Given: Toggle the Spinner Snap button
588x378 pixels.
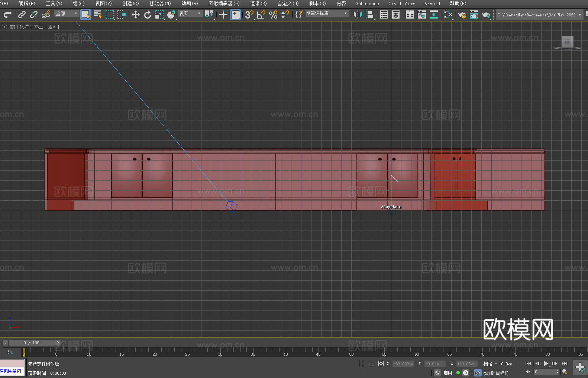Looking at the screenshot, I should click(x=285, y=14).
